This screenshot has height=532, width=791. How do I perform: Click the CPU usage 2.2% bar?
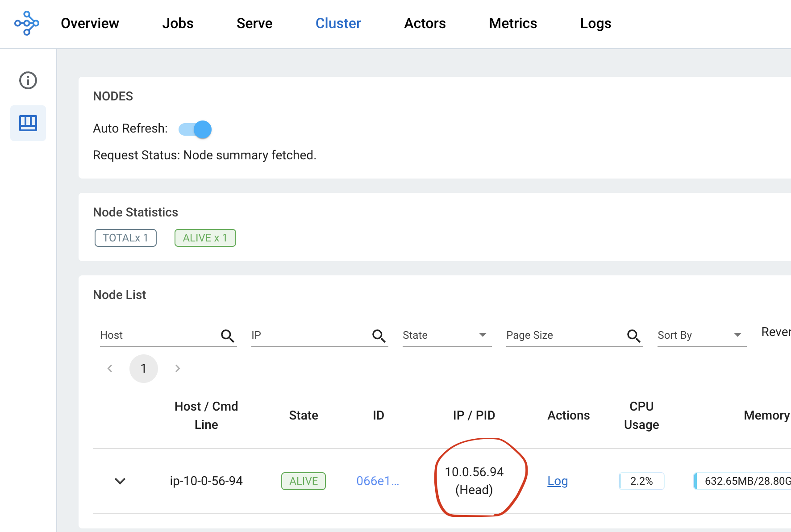point(641,481)
